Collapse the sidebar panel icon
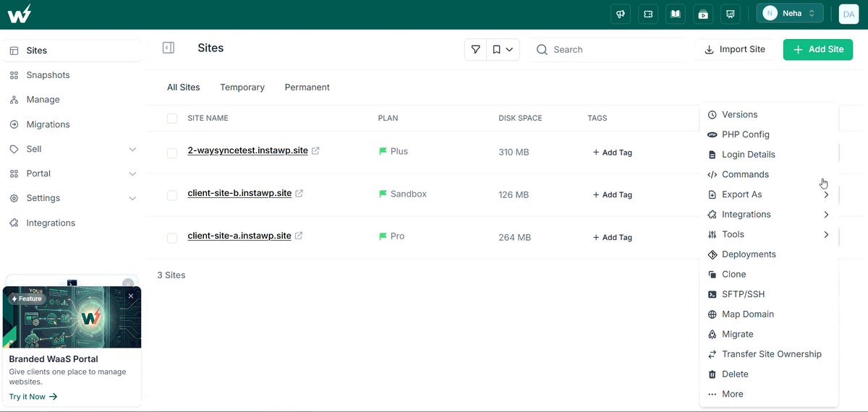Image resolution: width=868 pixels, height=412 pixels. click(169, 48)
